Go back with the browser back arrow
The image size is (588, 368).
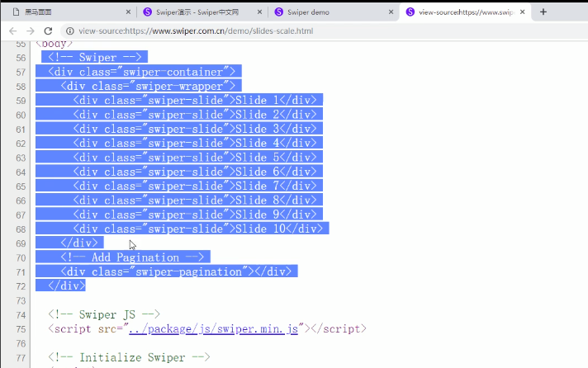click(12, 31)
